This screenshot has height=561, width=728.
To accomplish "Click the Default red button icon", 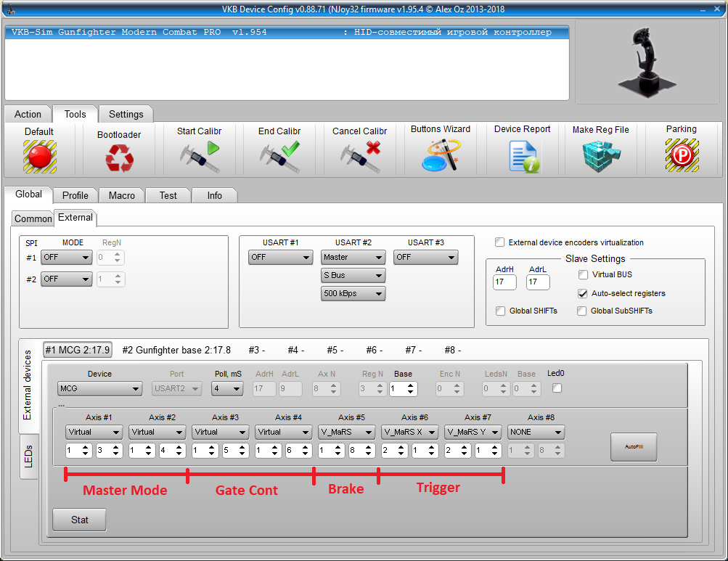I will point(39,156).
